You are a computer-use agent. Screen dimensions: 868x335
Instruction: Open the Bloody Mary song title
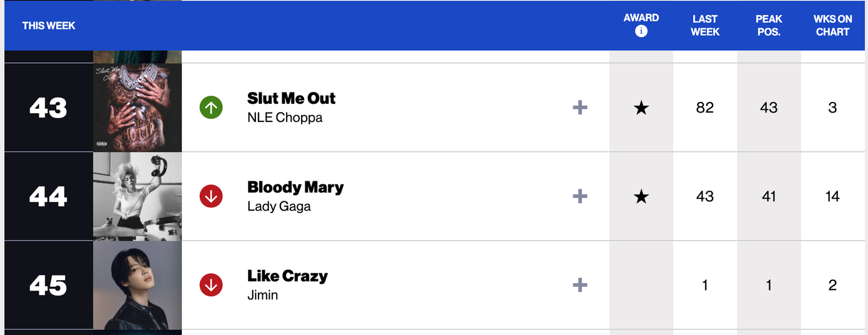[x=295, y=187]
